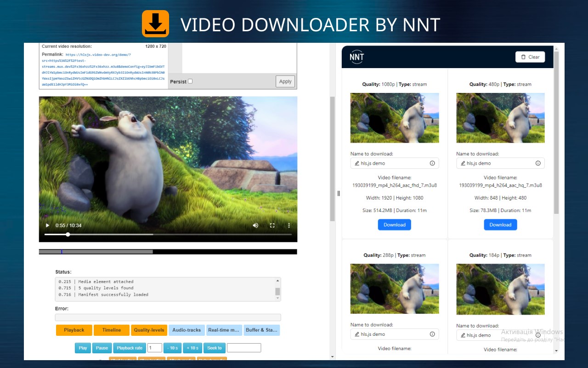Screen dimensions: 588x368
Task: Click the 1080p Name to download field
Action: [x=395, y=163]
